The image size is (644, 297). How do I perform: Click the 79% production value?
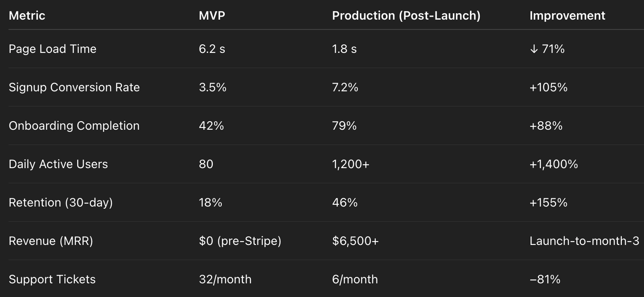click(x=344, y=126)
